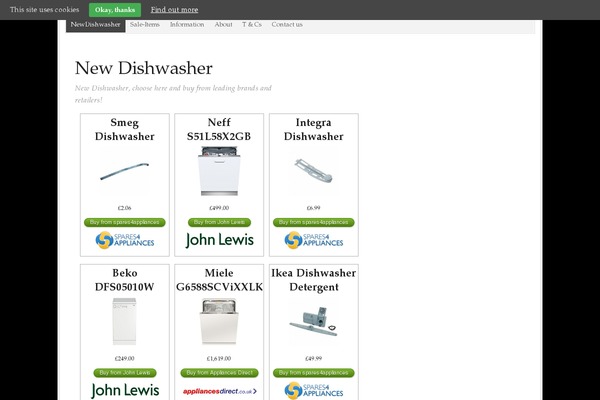This screenshot has height=400, width=600.
Task: Open the Miele G6588SCViXXLK product title
Action: pyautogui.click(x=219, y=280)
